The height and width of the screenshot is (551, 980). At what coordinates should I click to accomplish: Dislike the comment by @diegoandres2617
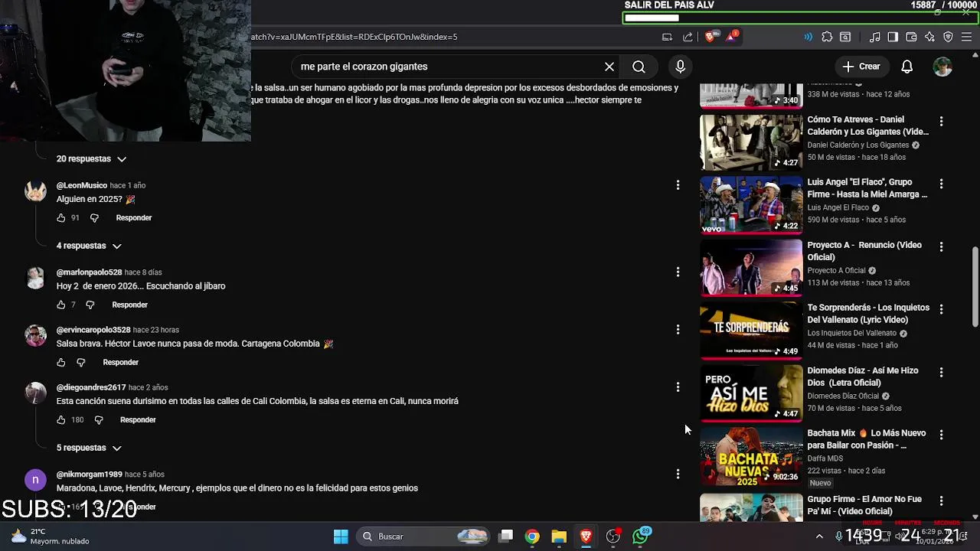pos(98,419)
